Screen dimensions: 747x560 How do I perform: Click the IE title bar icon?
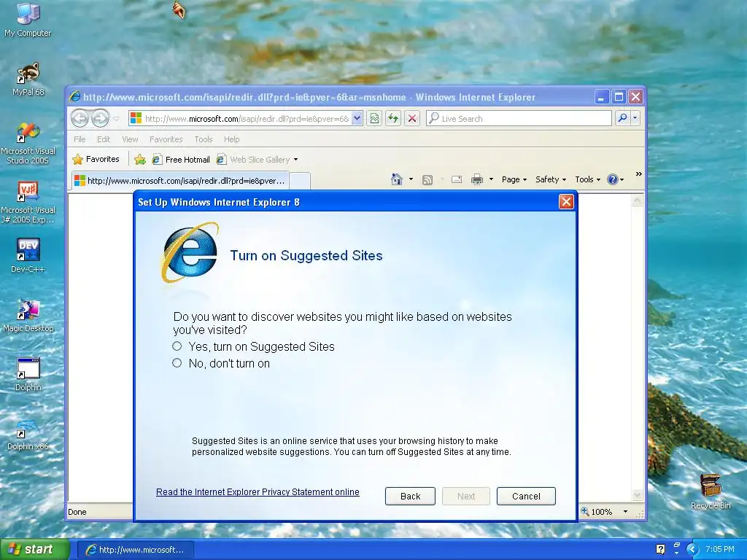coord(75,97)
